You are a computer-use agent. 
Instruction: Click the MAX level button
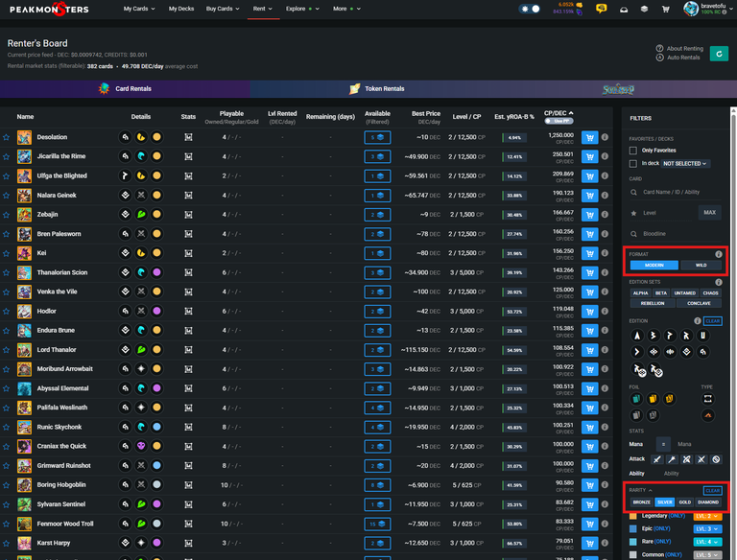point(709,213)
